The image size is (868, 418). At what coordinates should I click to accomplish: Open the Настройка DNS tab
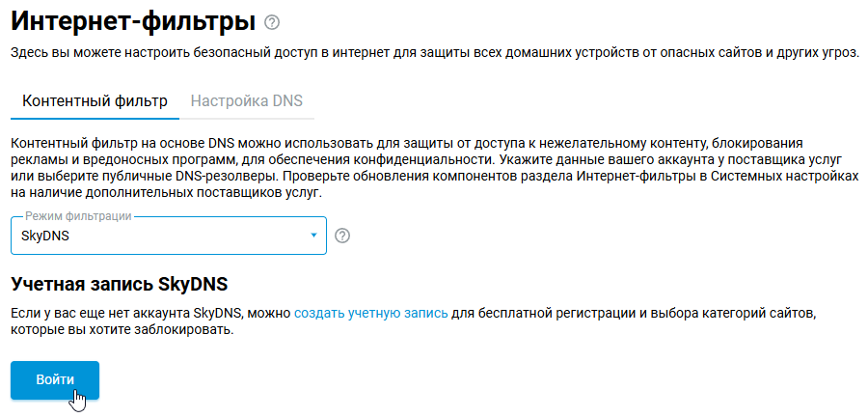[247, 100]
